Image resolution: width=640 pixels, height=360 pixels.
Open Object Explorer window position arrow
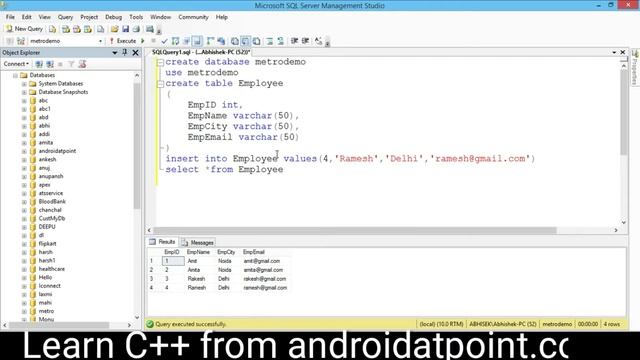pyautogui.click(x=115, y=53)
